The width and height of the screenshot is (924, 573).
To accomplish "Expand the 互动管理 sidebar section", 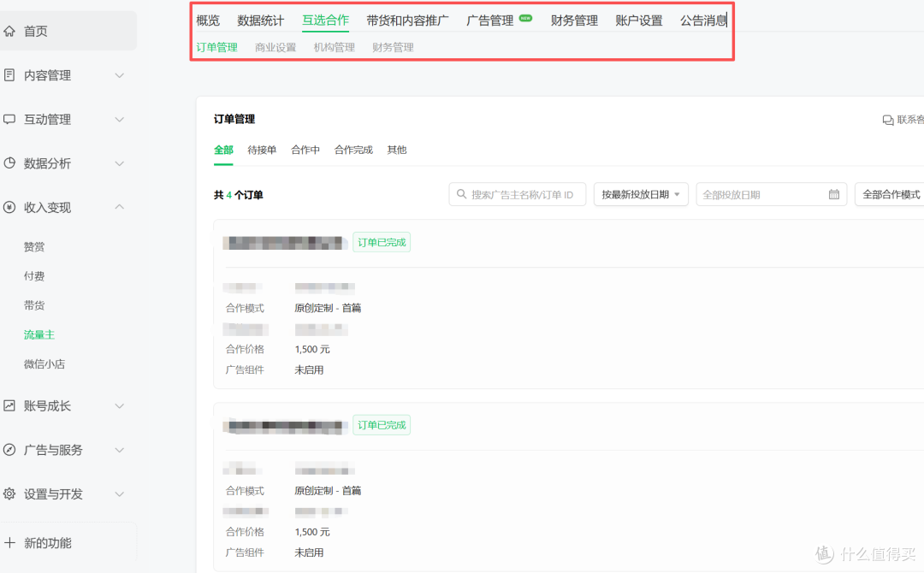I will [x=120, y=120].
